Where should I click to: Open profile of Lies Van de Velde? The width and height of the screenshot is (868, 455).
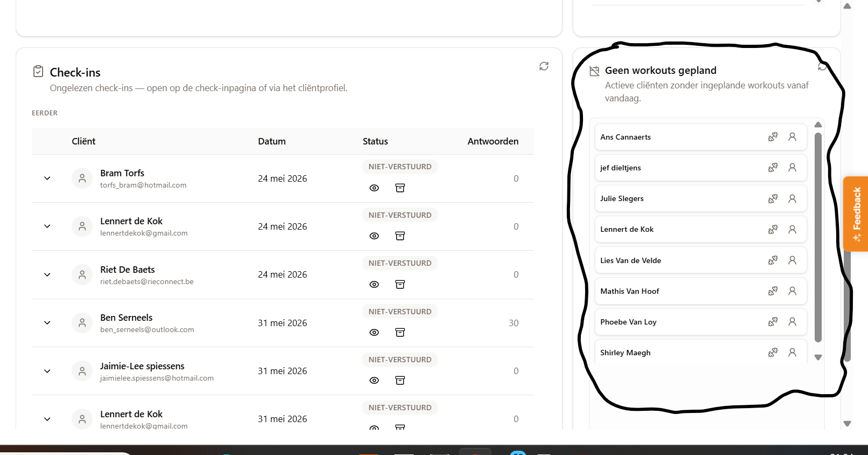[x=792, y=260]
